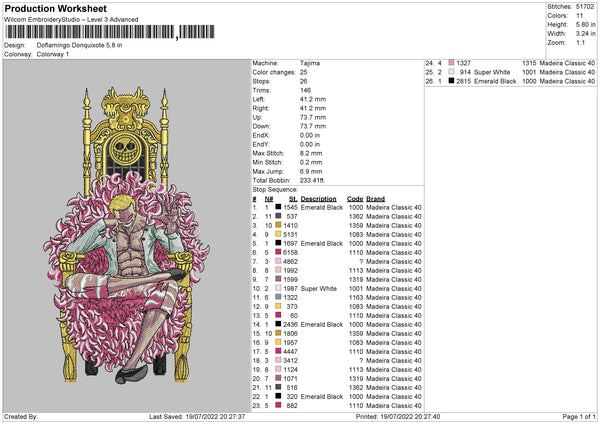
Task: Click the pink swatch in row 24 beside 1327
Action: click(x=451, y=63)
